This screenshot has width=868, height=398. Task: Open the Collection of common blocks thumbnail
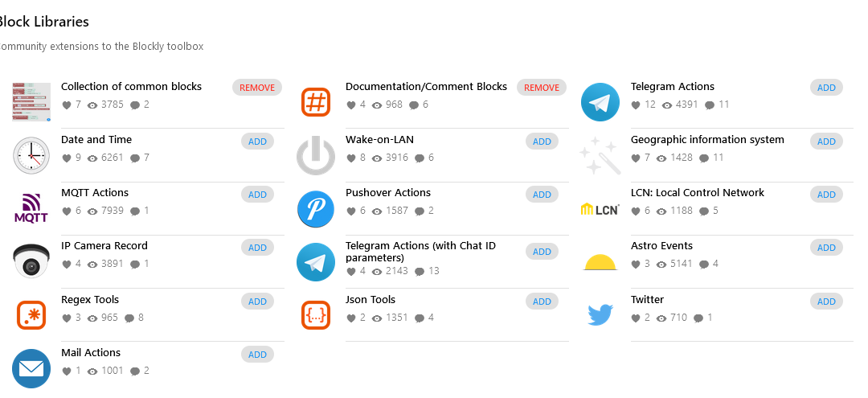pos(31,102)
